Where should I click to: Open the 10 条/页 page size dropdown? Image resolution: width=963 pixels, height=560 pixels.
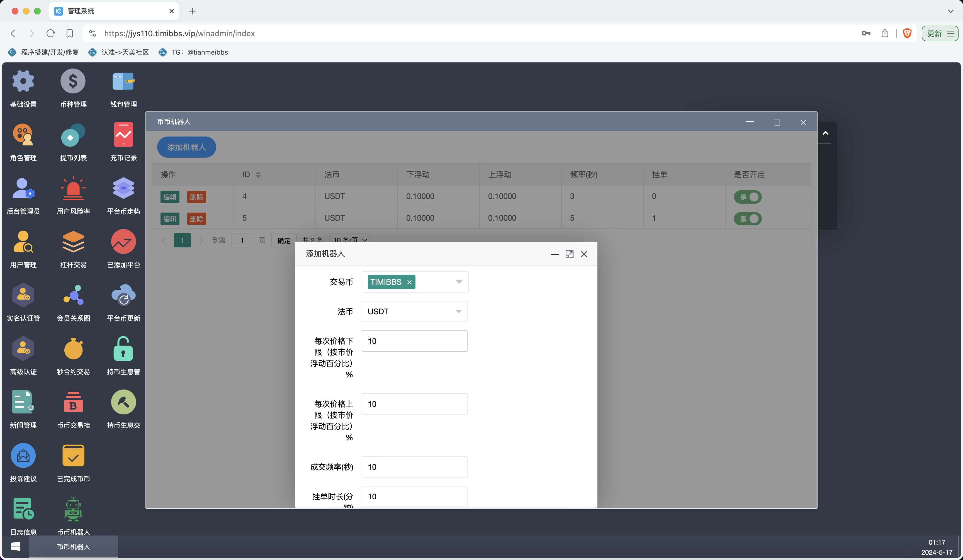point(349,240)
